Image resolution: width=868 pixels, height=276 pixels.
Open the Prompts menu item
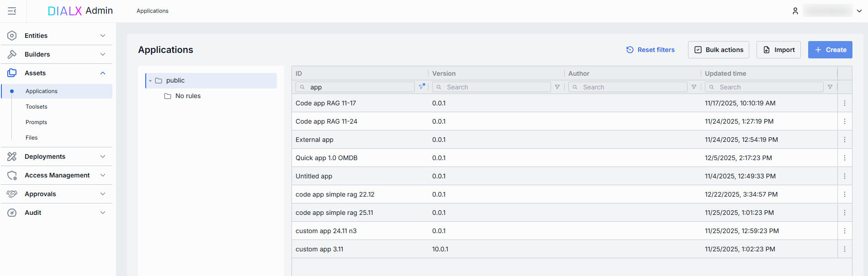pos(37,122)
